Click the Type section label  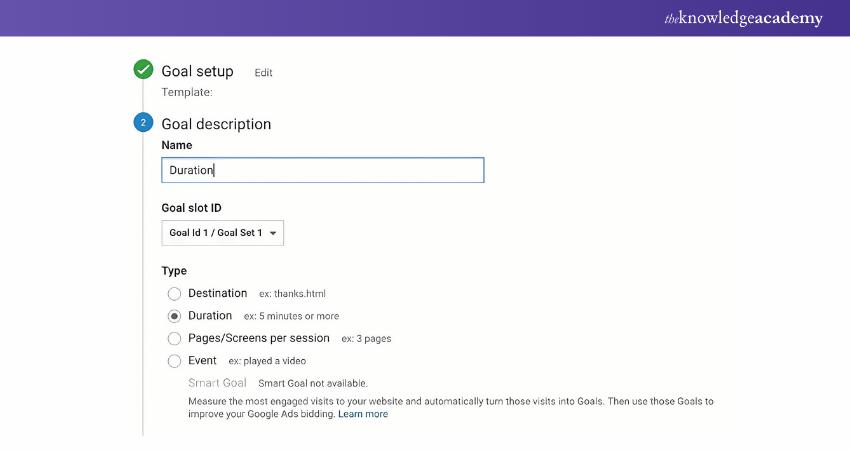pos(174,271)
